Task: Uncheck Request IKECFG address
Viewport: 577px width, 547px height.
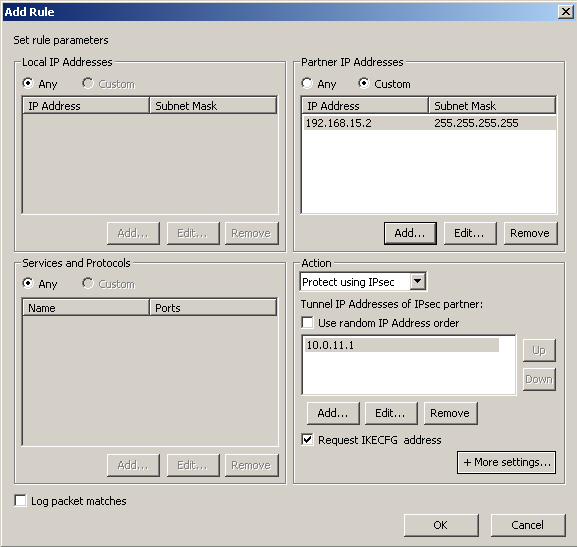Action: 307,440
